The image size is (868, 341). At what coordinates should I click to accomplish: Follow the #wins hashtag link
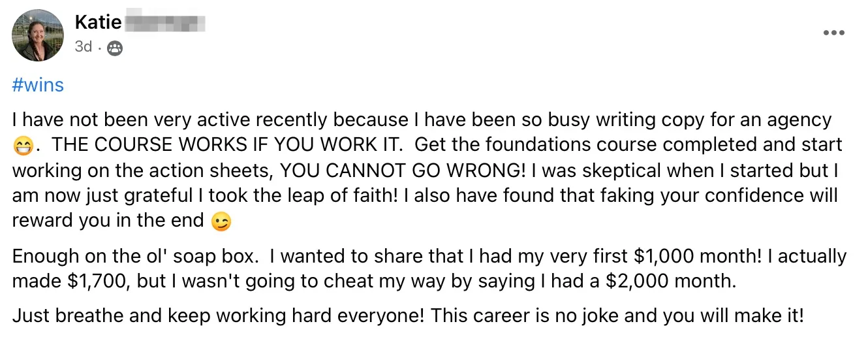click(x=38, y=85)
